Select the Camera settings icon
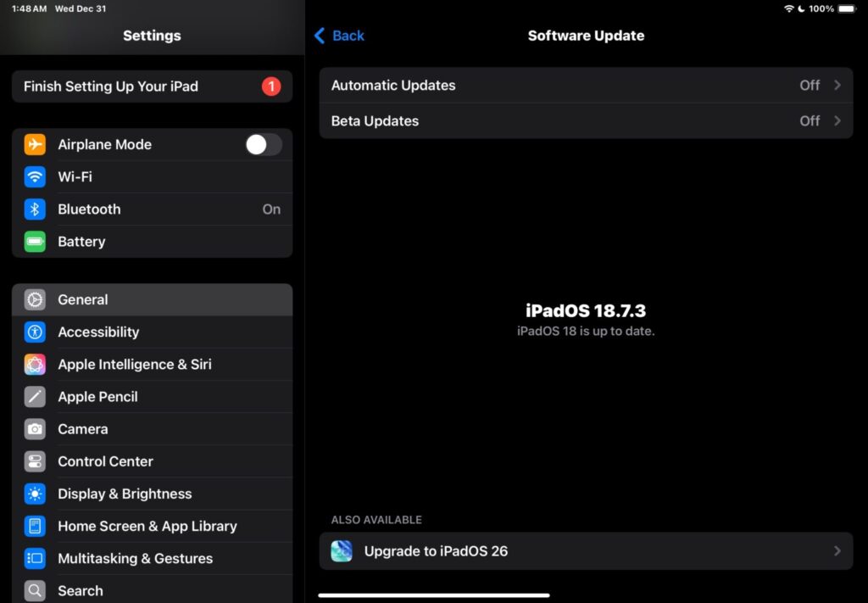Screen dimensions: 868x603 point(35,428)
